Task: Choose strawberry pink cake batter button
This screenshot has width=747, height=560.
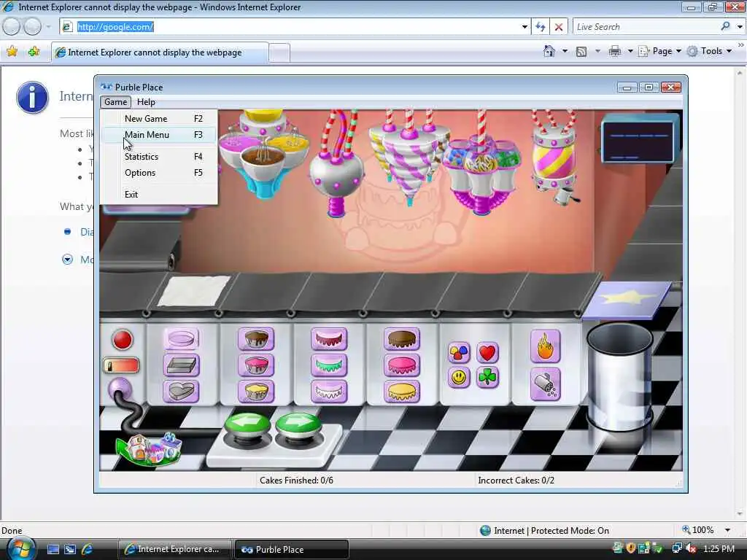Action: pyautogui.click(x=256, y=366)
